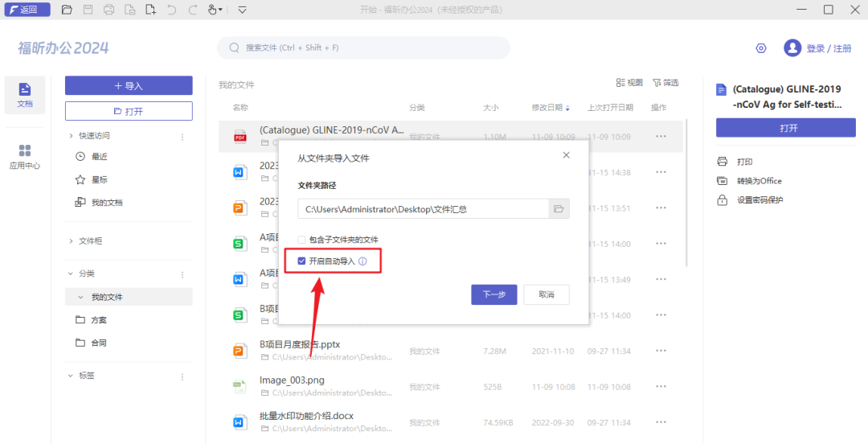Click the 导入 import button

(x=129, y=86)
